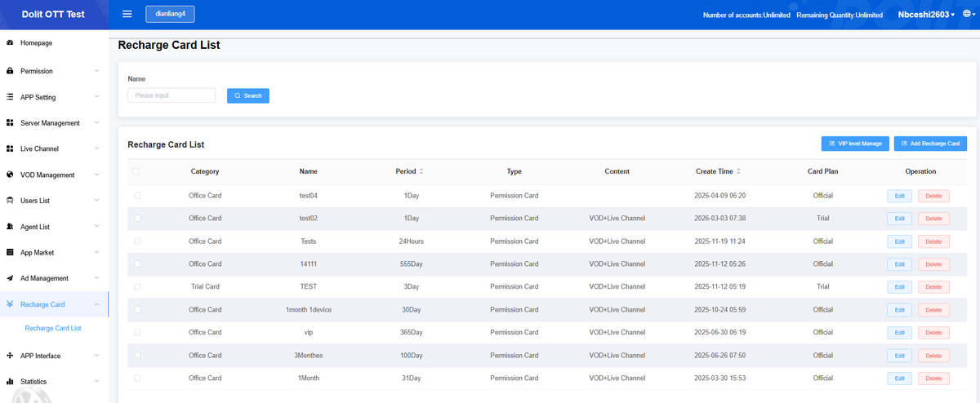980x403 pixels.
Task: Click the Recharge Card yen icon
Action: [10, 304]
